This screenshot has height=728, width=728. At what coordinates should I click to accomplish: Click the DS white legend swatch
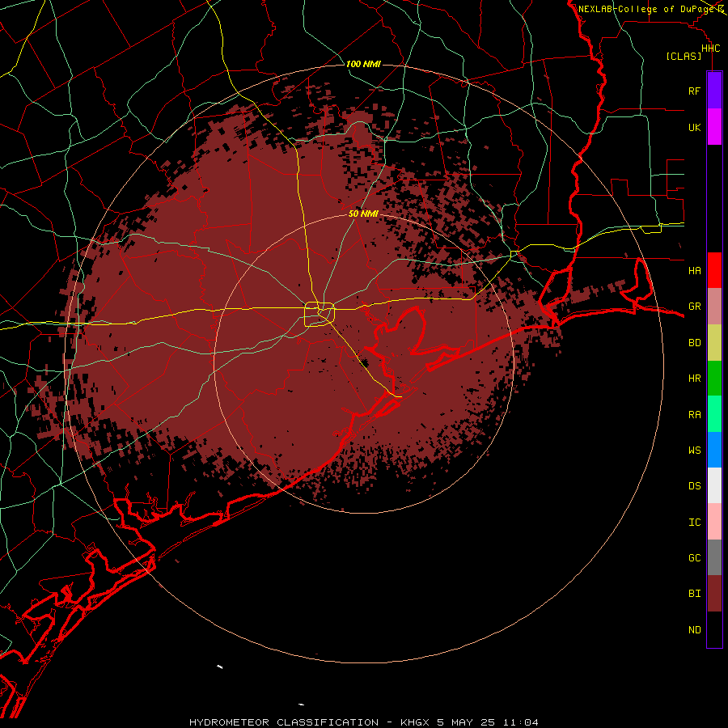click(x=714, y=485)
